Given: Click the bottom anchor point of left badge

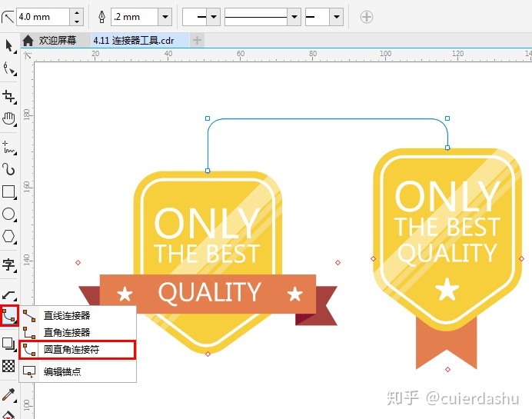Looking at the screenshot, I should point(208,354).
